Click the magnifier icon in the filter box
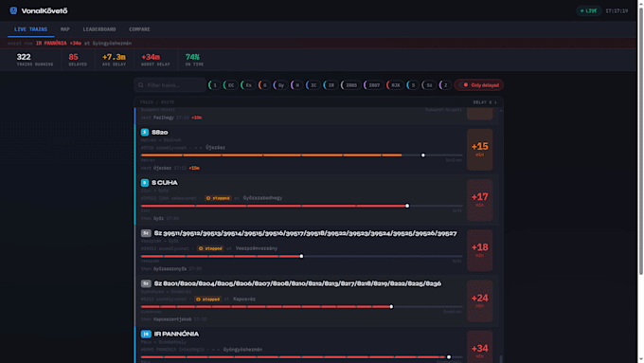This screenshot has height=363, width=644. pyautogui.click(x=141, y=85)
